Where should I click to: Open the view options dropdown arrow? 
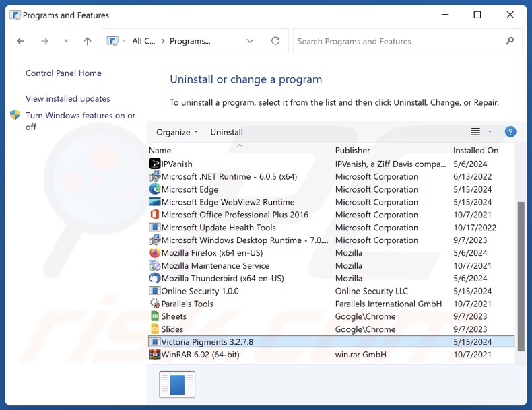pyautogui.click(x=490, y=132)
